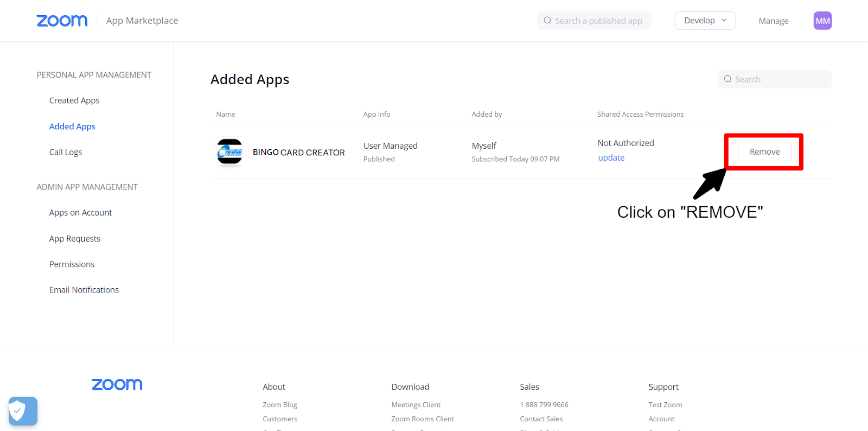Open the BINGO CARD CREATOR app name
The width and height of the screenshot is (868, 431).
(x=299, y=153)
